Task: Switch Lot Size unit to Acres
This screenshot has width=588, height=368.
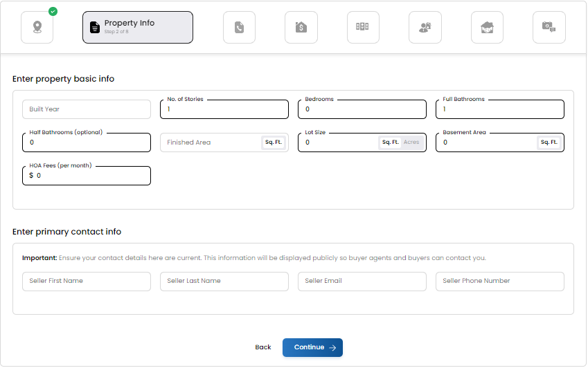Action: [x=411, y=142]
